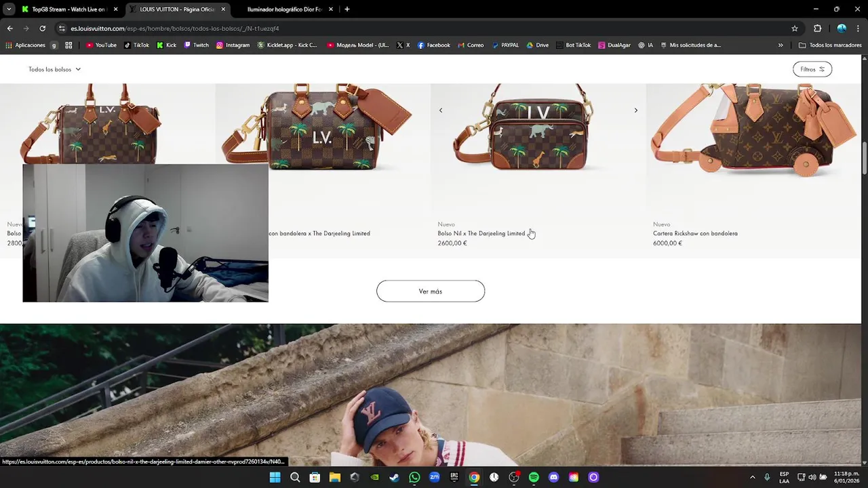Open Windows taskbar Search
This screenshot has height=488, width=868.
295,477
